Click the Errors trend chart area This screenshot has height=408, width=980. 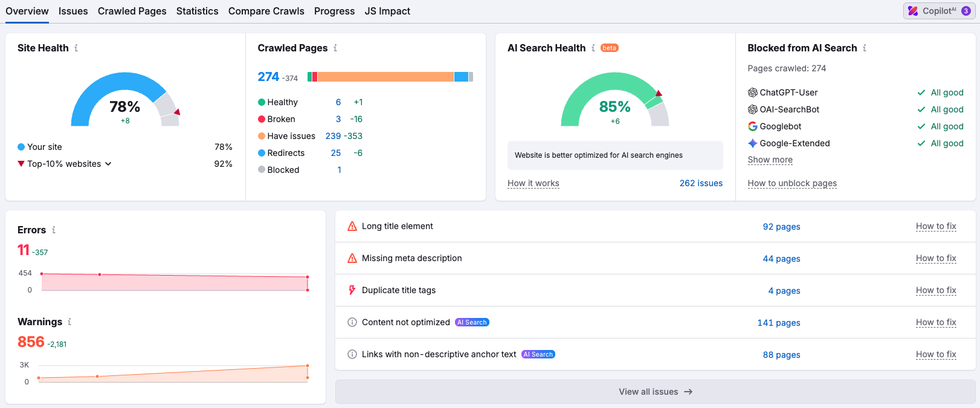point(174,282)
